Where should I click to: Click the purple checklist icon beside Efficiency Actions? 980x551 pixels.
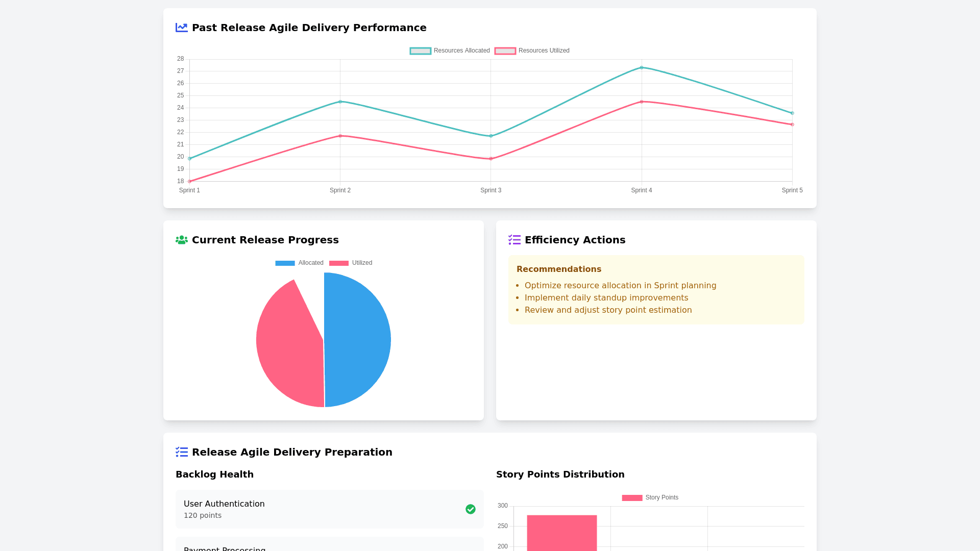click(x=514, y=240)
